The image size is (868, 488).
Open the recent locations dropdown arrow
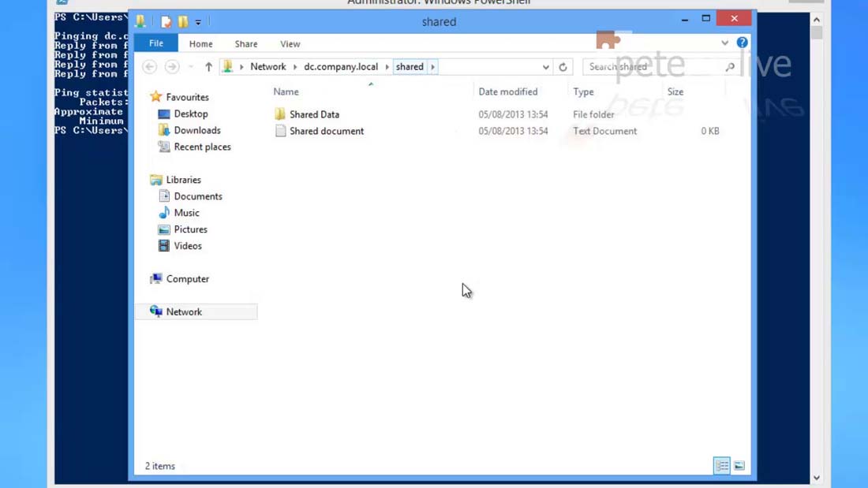point(191,67)
